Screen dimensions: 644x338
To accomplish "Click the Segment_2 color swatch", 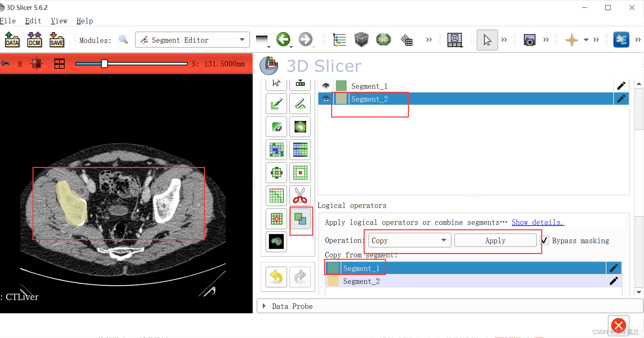I will pyautogui.click(x=341, y=99).
